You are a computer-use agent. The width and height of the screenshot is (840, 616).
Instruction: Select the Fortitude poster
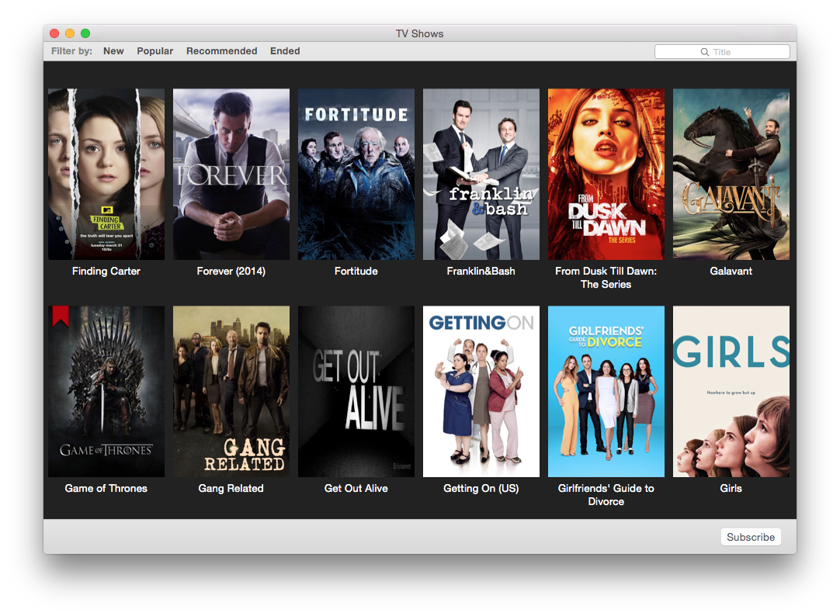pyautogui.click(x=356, y=174)
